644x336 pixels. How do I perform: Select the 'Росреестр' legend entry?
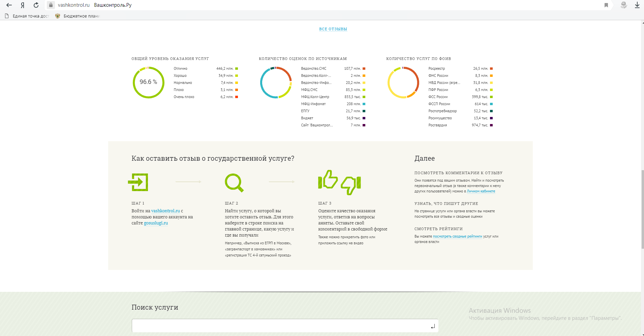(x=461, y=68)
